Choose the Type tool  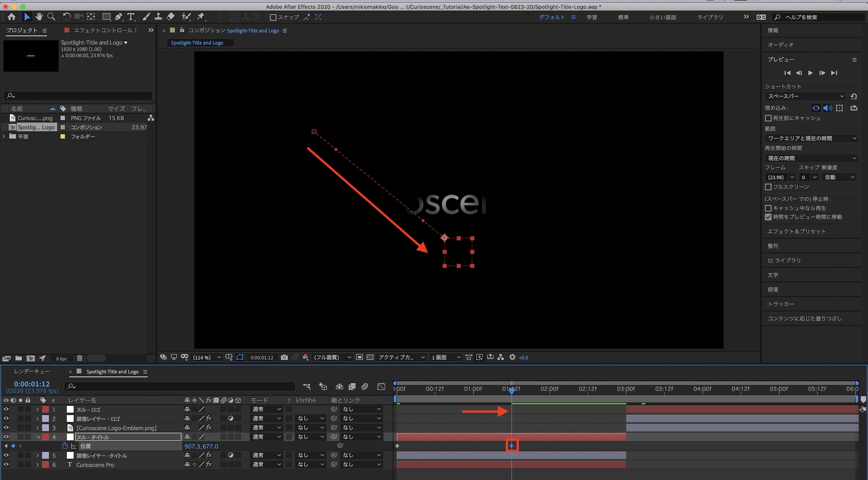pyautogui.click(x=131, y=17)
